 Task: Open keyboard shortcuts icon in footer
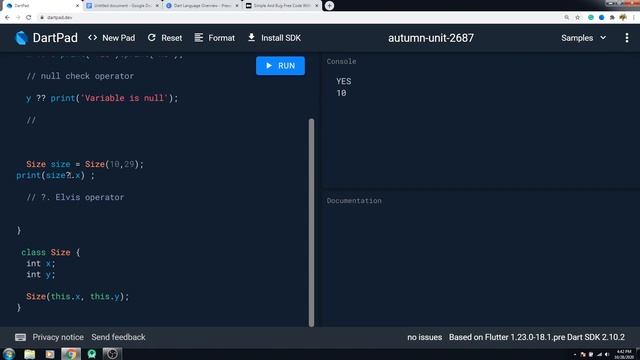tap(20, 337)
